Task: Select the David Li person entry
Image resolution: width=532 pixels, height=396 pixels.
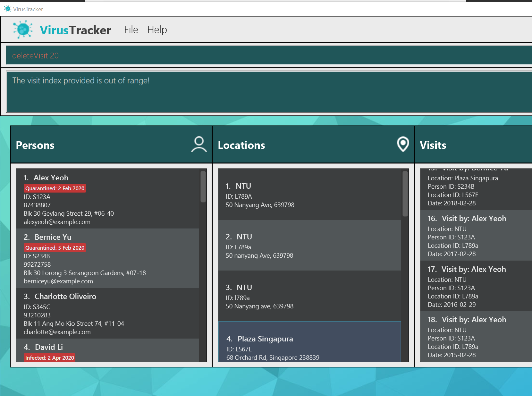Action: point(108,350)
